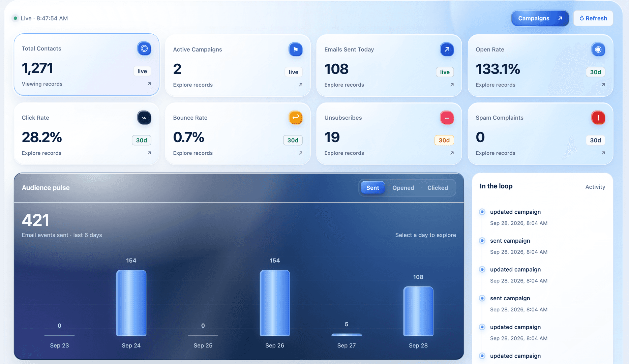Click Explore records under Bounce Rate

coord(193,153)
